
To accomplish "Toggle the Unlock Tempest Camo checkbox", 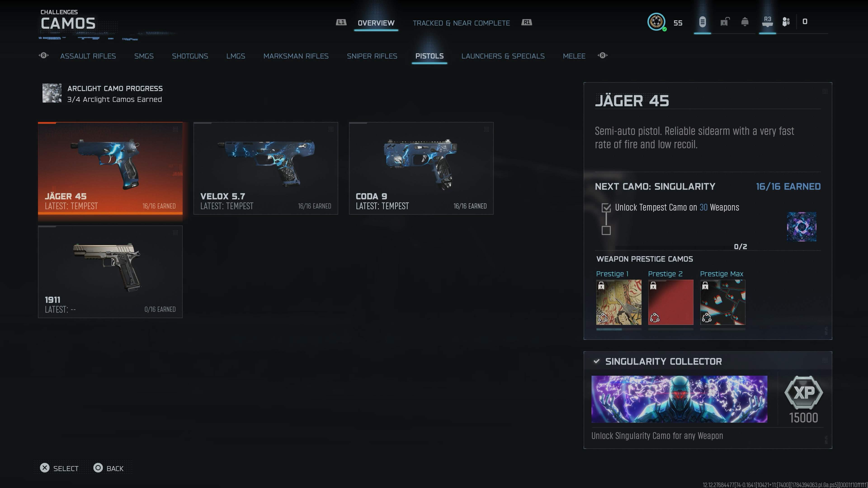I will point(606,208).
